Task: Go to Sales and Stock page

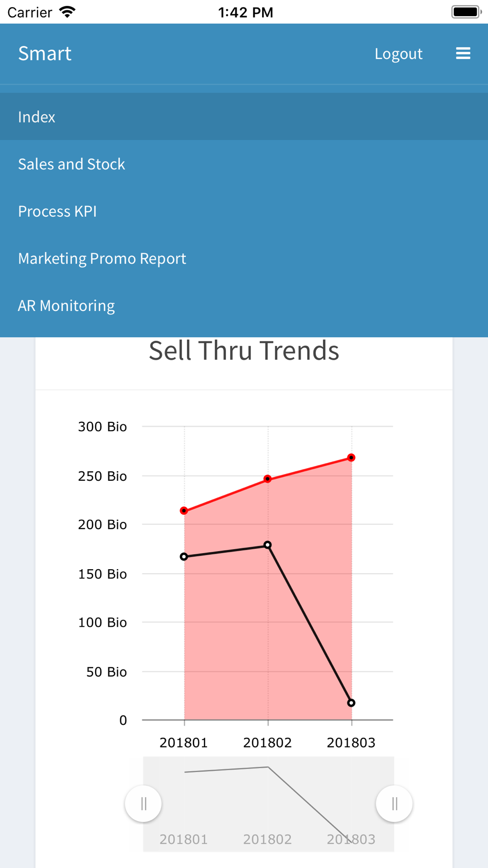Action: (x=244, y=164)
